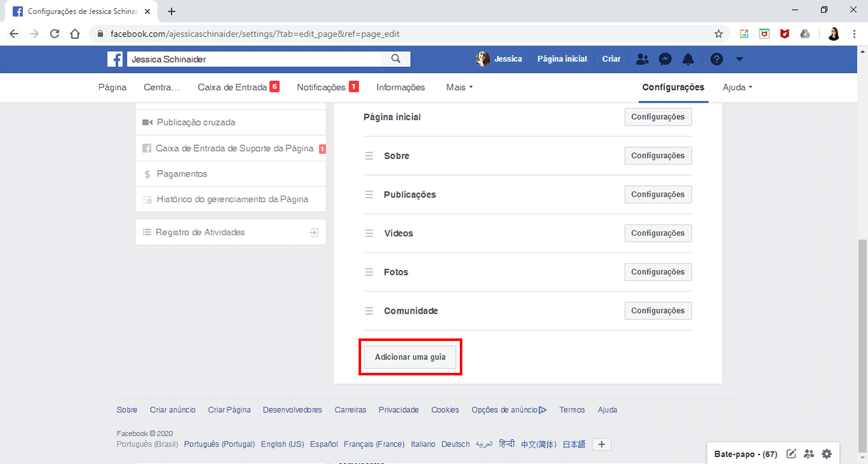The width and height of the screenshot is (868, 464).
Task: Open Histórico do gerenciamento da Página
Action: [x=231, y=199]
